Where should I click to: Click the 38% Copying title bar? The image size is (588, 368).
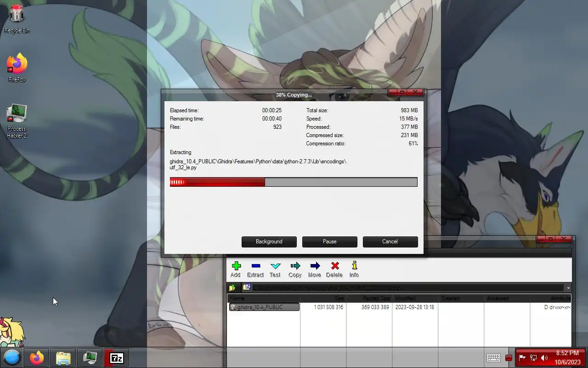pyautogui.click(x=294, y=95)
